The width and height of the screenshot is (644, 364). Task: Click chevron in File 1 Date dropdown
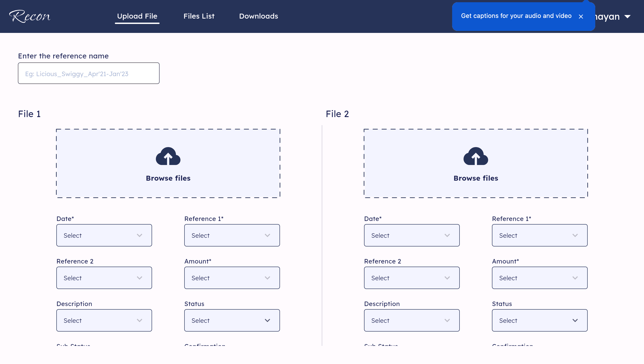pyautogui.click(x=140, y=235)
